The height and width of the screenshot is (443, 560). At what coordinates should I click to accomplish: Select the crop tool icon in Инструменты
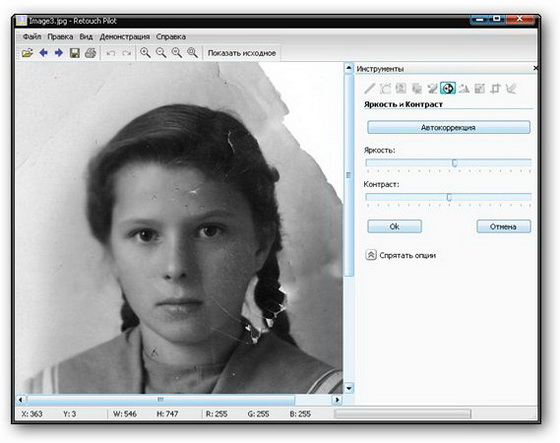coord(495,88)
